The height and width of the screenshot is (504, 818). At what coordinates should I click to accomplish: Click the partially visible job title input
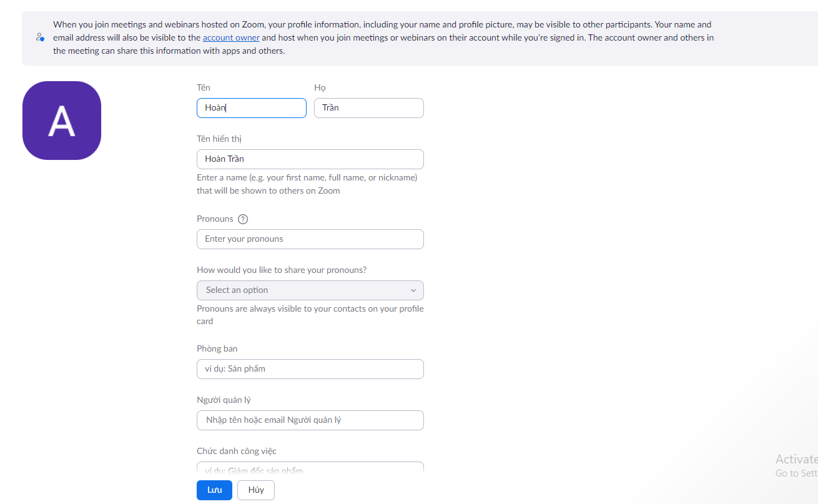click(x=310, y=468)
